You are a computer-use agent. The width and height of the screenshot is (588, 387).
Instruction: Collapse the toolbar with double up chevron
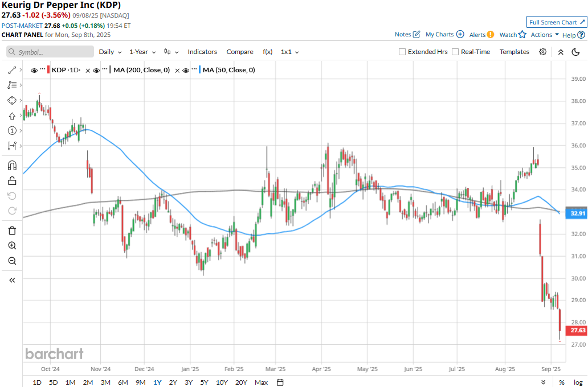click(x=561, y=52)
